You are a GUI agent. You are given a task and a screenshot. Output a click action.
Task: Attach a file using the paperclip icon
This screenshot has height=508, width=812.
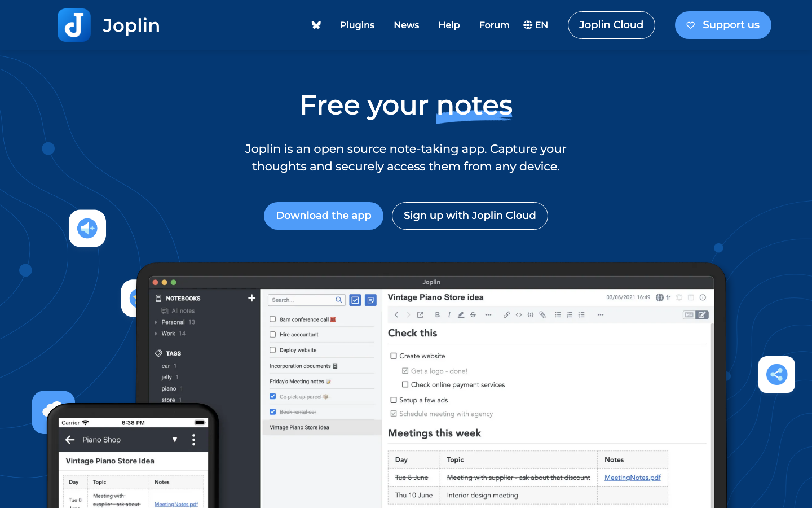pyautogui.click(x=542, y=314)
